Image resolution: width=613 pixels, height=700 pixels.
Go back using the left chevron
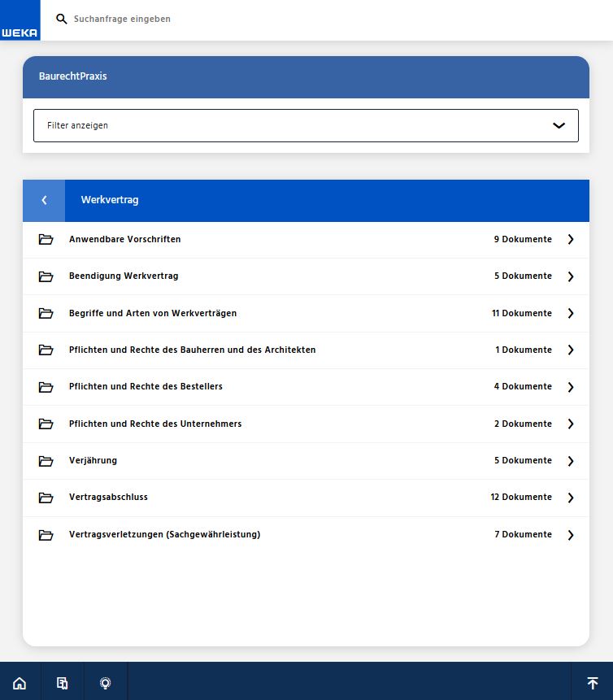[44, 200]
